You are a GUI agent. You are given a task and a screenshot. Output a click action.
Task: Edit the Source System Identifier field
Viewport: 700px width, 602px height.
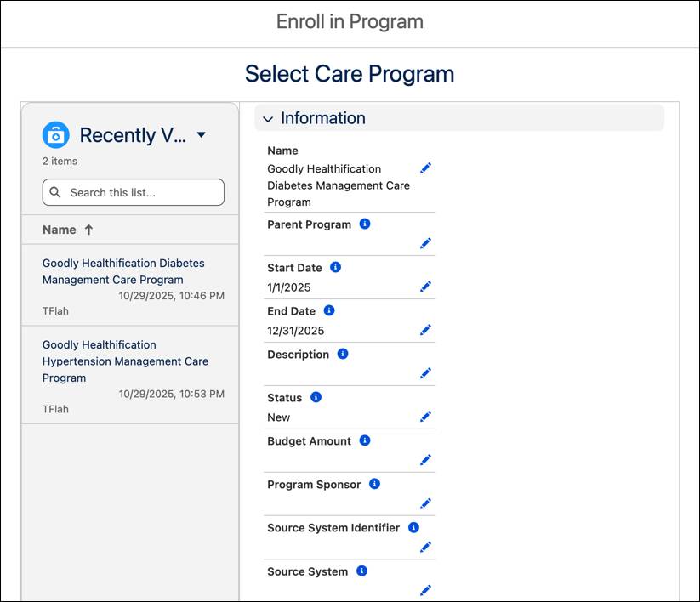click(x=425, y=547)
